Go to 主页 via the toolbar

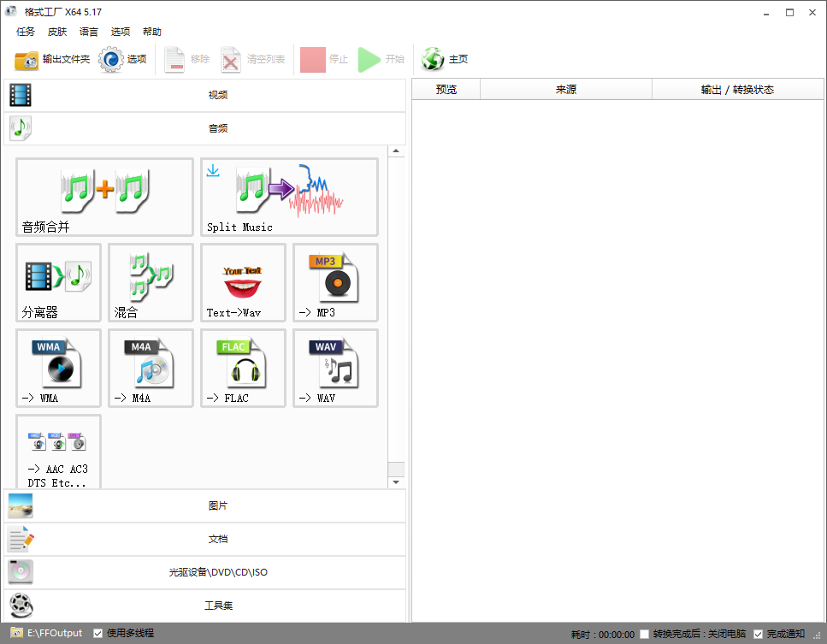tap(446, 59)
